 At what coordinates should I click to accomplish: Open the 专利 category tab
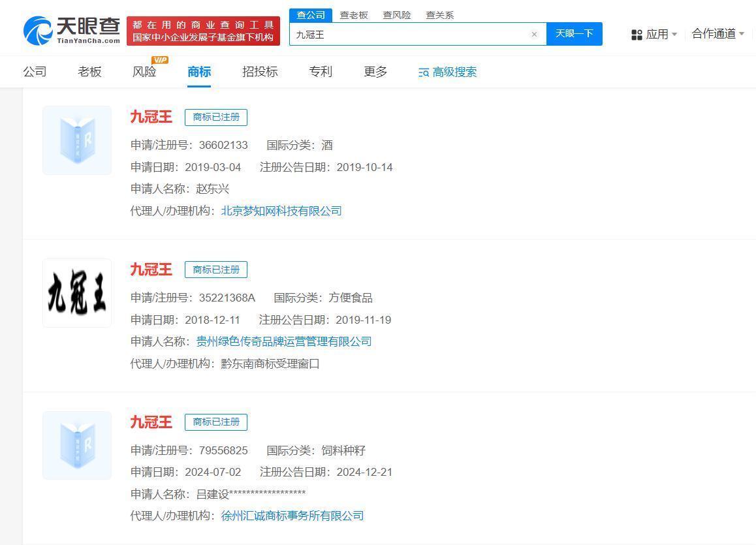coord(321,72)
